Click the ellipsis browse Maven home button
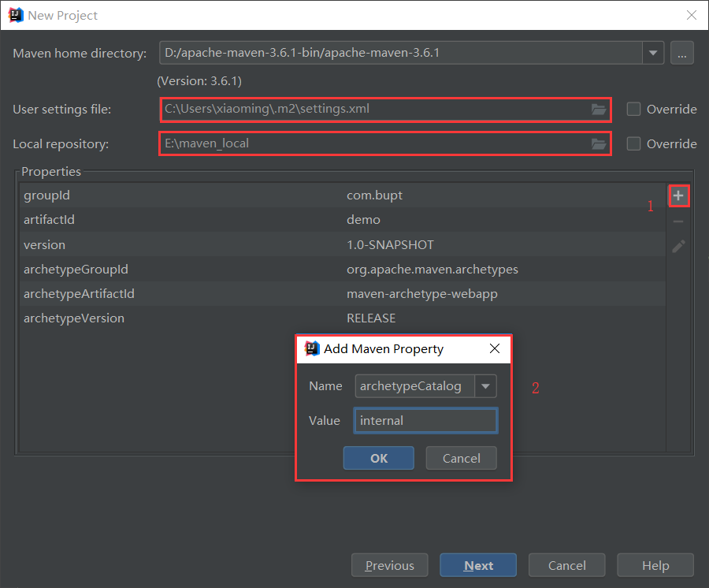709x588 pixels. pyautogui.click(x=682, y=53)
